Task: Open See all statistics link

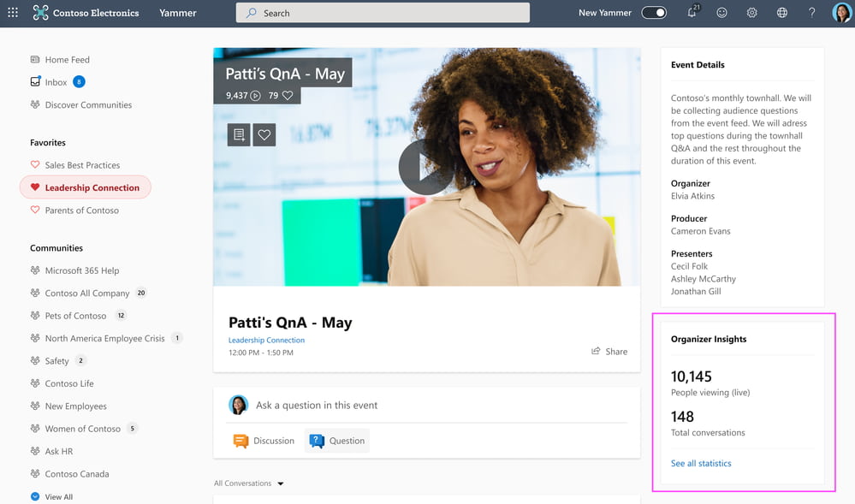Action: (701, 463)
